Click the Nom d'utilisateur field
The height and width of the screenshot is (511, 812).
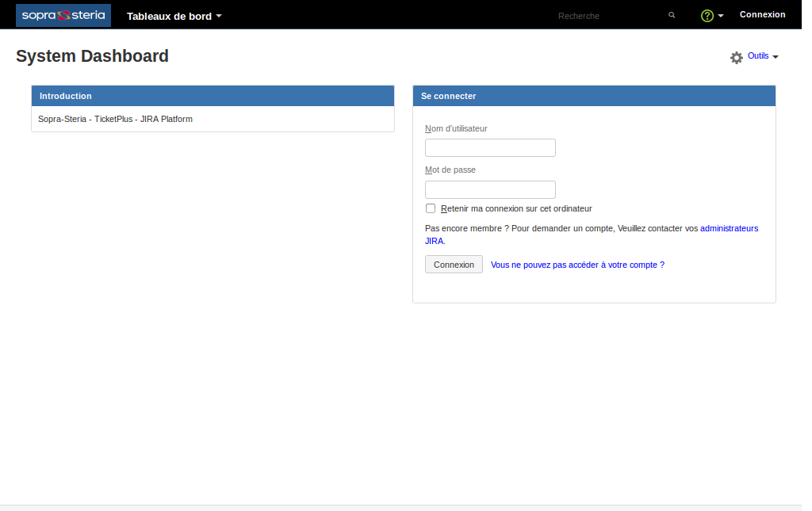click(490, 147)
